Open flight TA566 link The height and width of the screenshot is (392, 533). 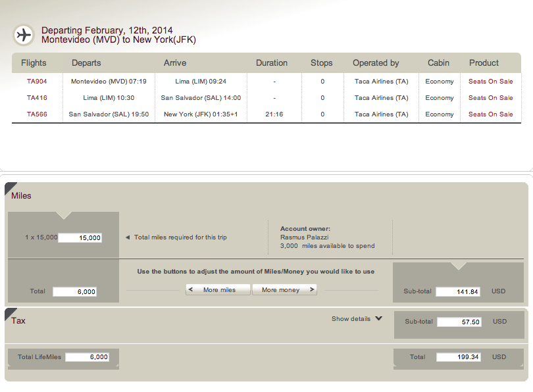tap(37, 114)
